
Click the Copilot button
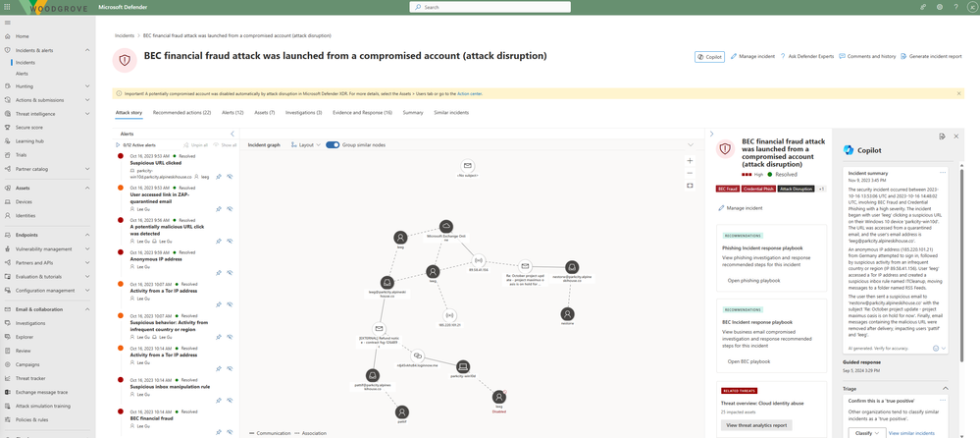click(709, 56)
